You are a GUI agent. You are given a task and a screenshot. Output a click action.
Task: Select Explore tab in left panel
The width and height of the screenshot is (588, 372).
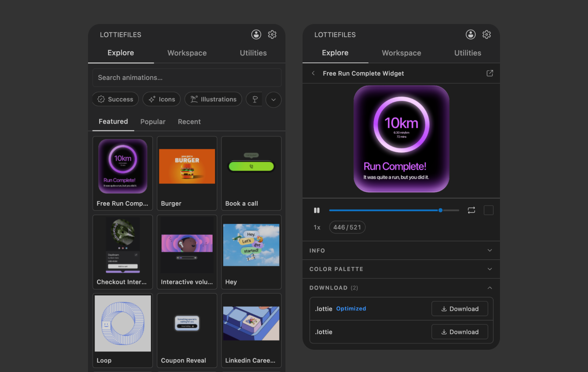[121, 53]
